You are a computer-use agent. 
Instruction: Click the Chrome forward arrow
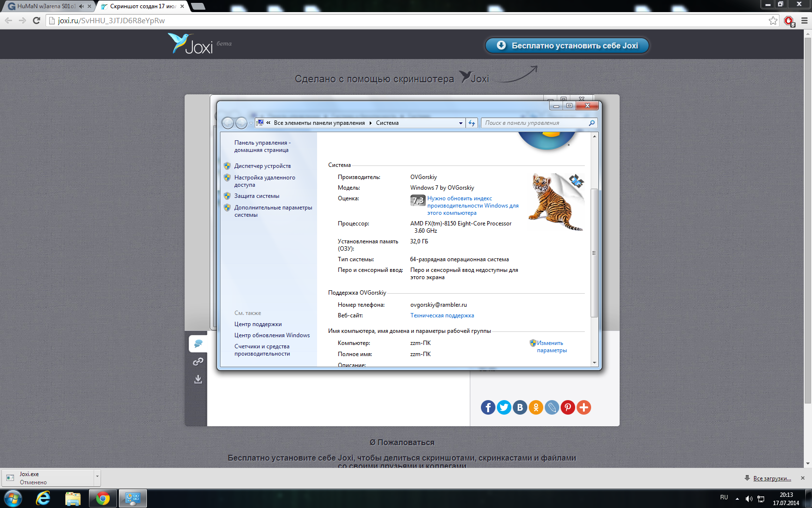[22, 20]
